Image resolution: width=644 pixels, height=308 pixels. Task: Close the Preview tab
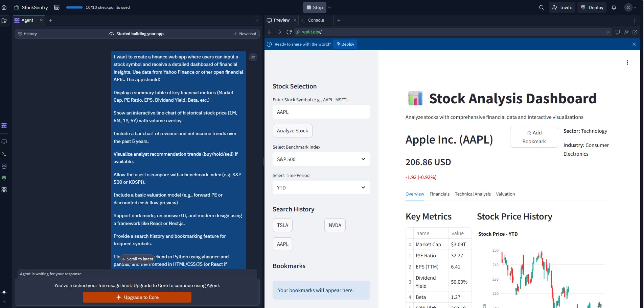point(295,20)
